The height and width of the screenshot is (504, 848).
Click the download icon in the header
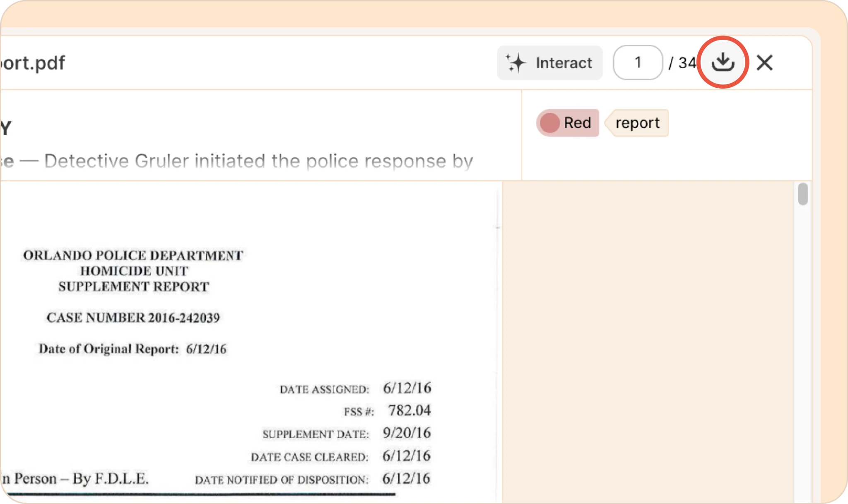point(723,62)
